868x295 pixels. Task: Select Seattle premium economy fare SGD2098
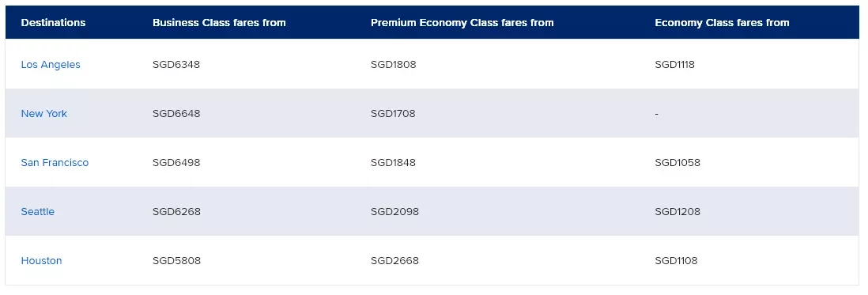(x=394, y=211)
